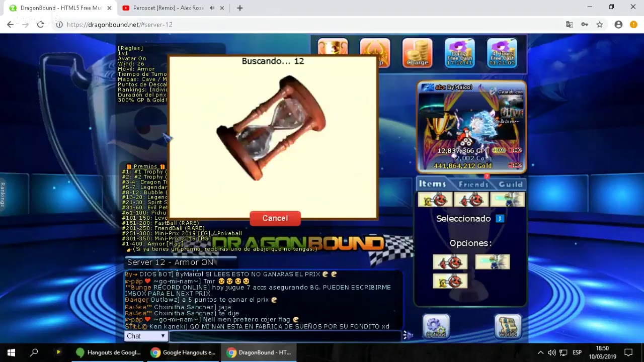The width and height of the screenshot is (644, 362).
Task: Switch to Hangouts de Google taskbar app
Action: [x=108, y=352]
